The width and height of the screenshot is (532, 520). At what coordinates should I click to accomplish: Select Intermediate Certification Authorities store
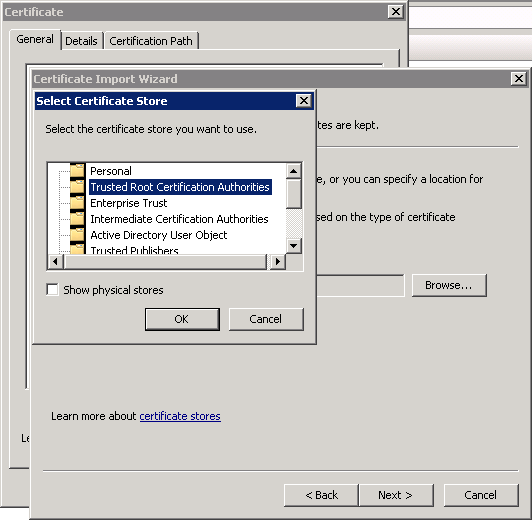click(x=179, y=219)
